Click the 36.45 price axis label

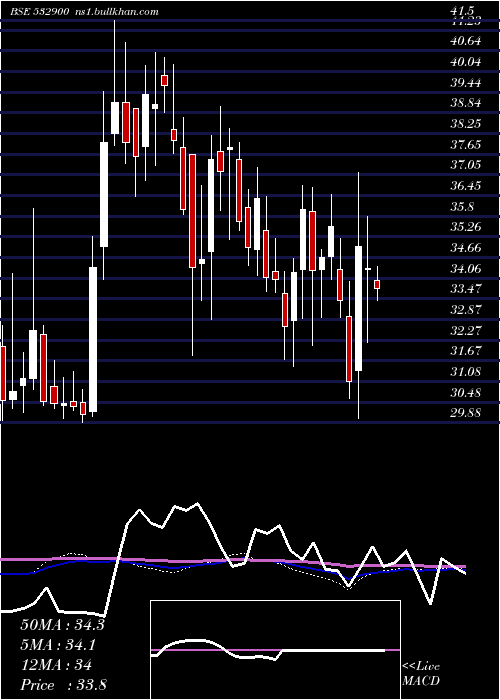click(466, 186)
